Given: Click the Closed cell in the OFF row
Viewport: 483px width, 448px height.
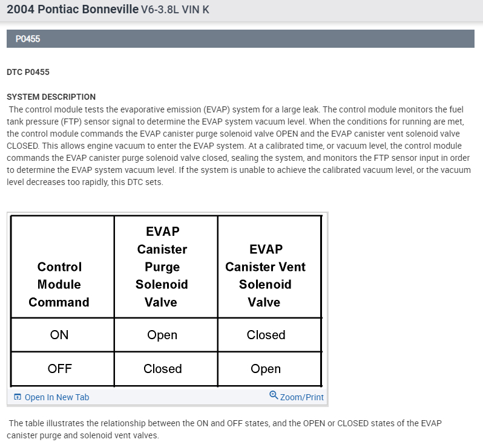Looking at the screenshot, I should point(162,368).
